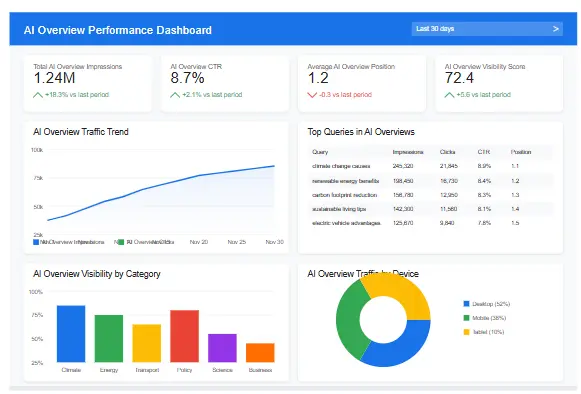Click the 9,840 clicks cell
The width and height of the screenshot is (581, 394).
click(x=447, y=223)
